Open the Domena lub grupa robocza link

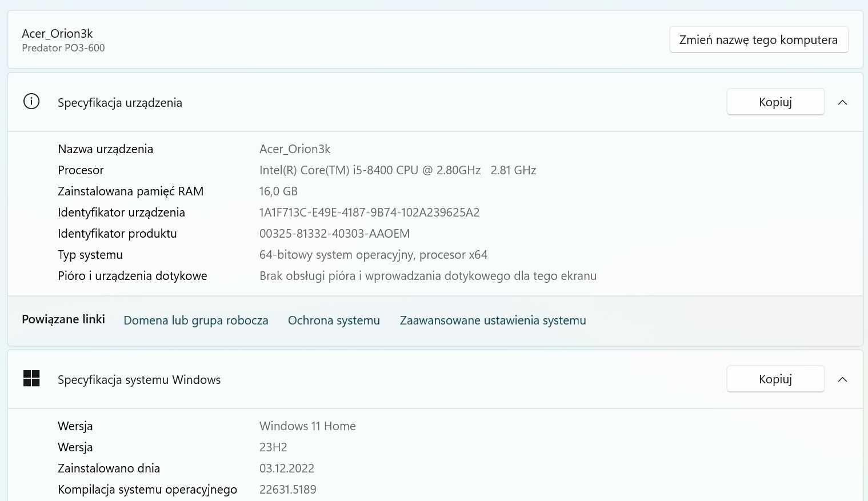click(x=196, y=320)
